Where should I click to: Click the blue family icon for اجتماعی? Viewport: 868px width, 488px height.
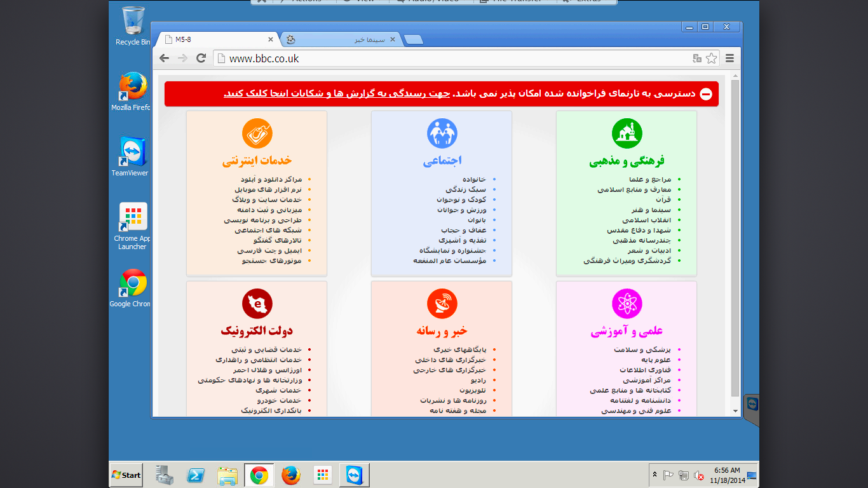442,133
